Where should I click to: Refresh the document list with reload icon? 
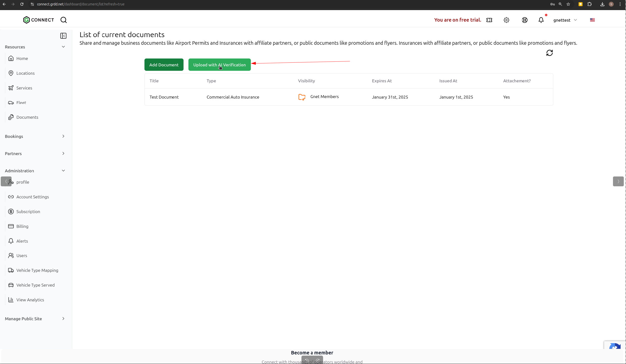pos(549,53)
